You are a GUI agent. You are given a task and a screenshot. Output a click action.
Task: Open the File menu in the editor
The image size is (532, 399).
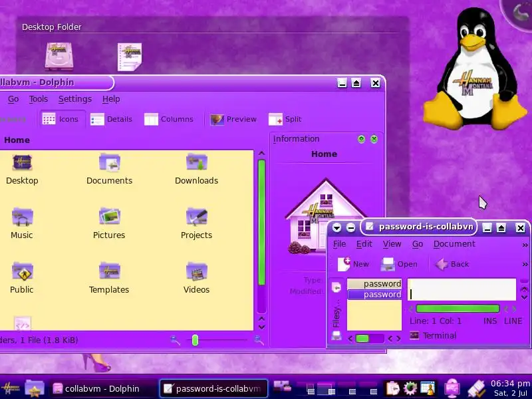click(339, 244)
